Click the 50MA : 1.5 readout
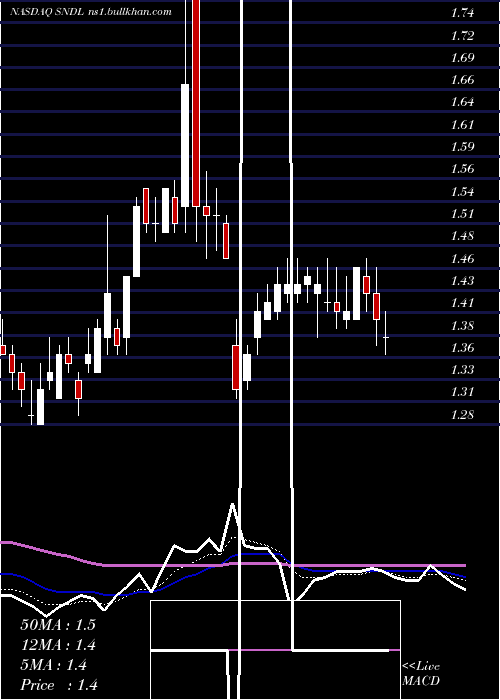Image resolution: width=500 pixels, height=700 pixels. click(x=58, y=625)
